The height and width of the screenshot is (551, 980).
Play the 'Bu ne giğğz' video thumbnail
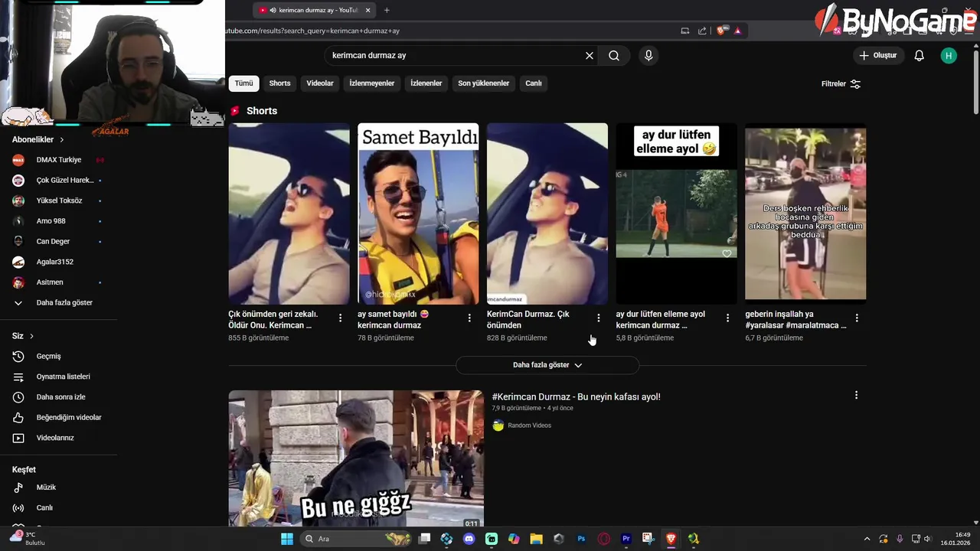[x=356, y=459]
